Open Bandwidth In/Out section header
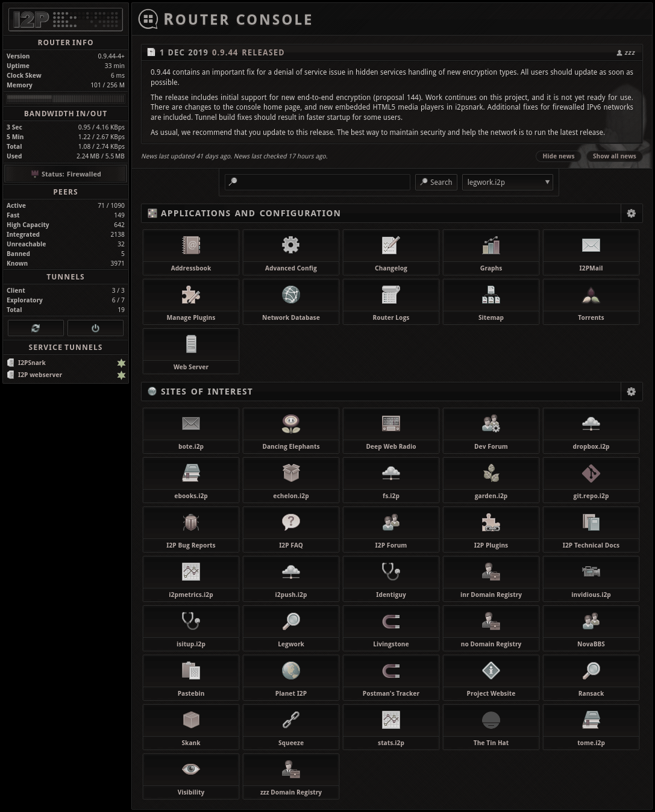This screenshot has height=812, width=655. (66, 114)
